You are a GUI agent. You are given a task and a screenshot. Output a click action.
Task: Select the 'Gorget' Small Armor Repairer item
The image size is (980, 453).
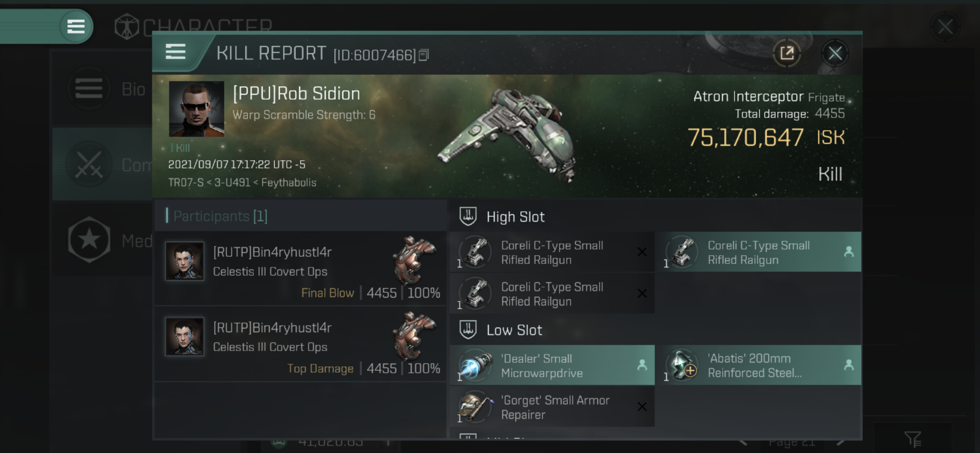552,407
